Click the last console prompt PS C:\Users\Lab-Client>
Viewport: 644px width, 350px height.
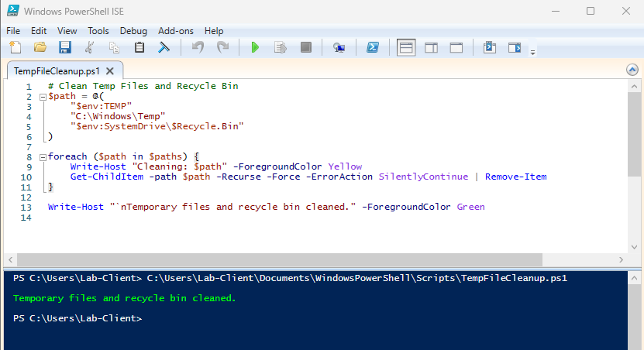[77, 318]
